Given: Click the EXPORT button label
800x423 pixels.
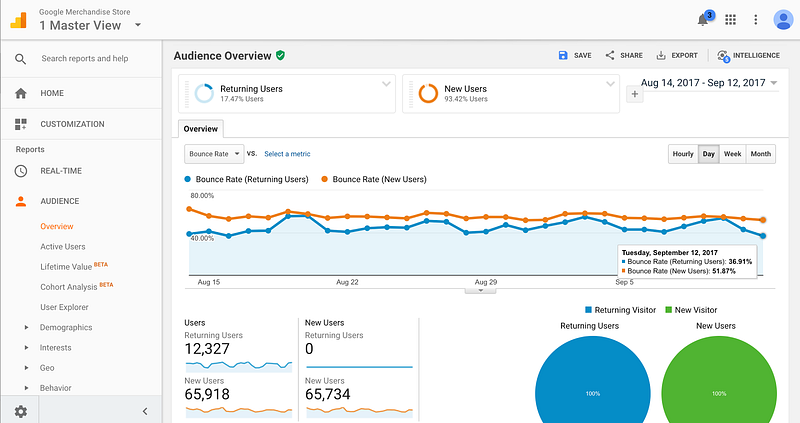Looking at the screenshot, I should pos(684,55).
